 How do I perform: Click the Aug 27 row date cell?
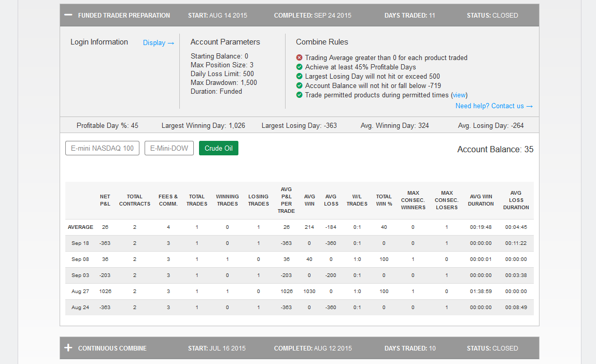80,292
